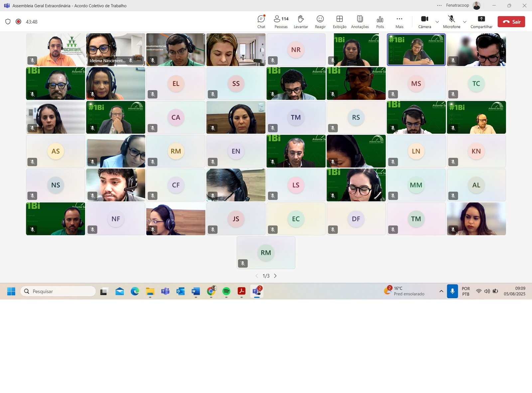The width and height of the screenshot is (532, 393).
Task: Click the red recording indicator
Action: pyautogui.click(x=19, y=22)
